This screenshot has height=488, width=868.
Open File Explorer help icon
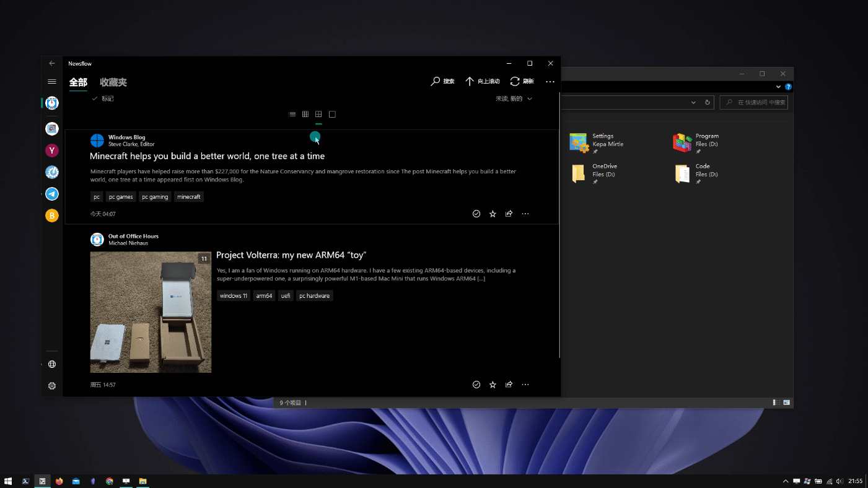pyautogui.click(x=788, y=87)
